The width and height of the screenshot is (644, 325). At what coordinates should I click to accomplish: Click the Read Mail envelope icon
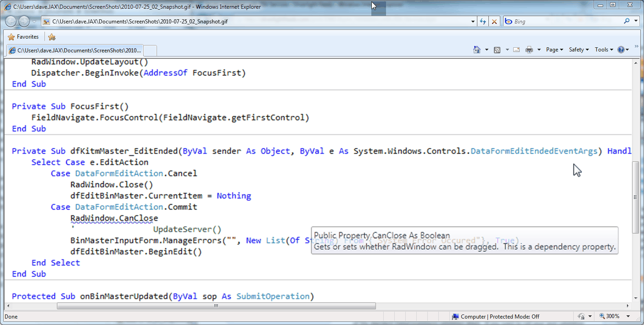point(516,50)
